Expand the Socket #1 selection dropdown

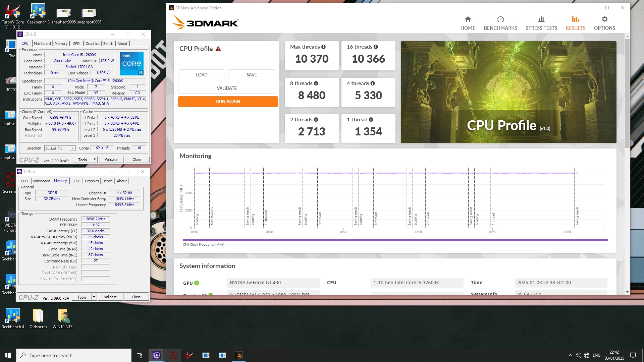[72, 148]
